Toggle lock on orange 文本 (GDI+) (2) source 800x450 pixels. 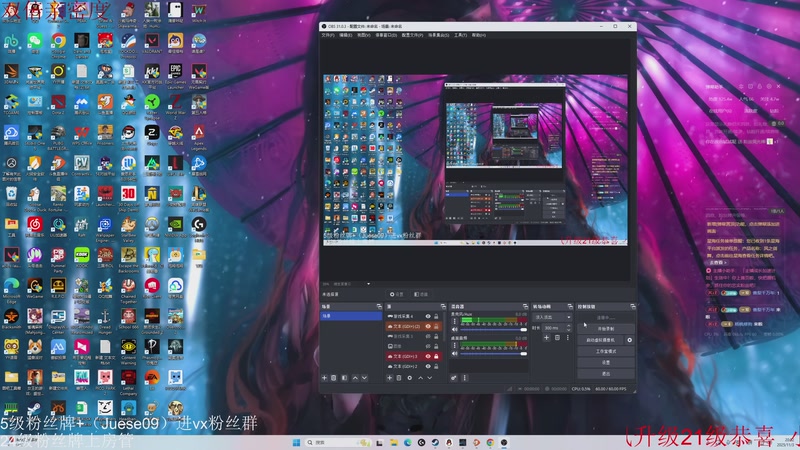pos(436,327)
